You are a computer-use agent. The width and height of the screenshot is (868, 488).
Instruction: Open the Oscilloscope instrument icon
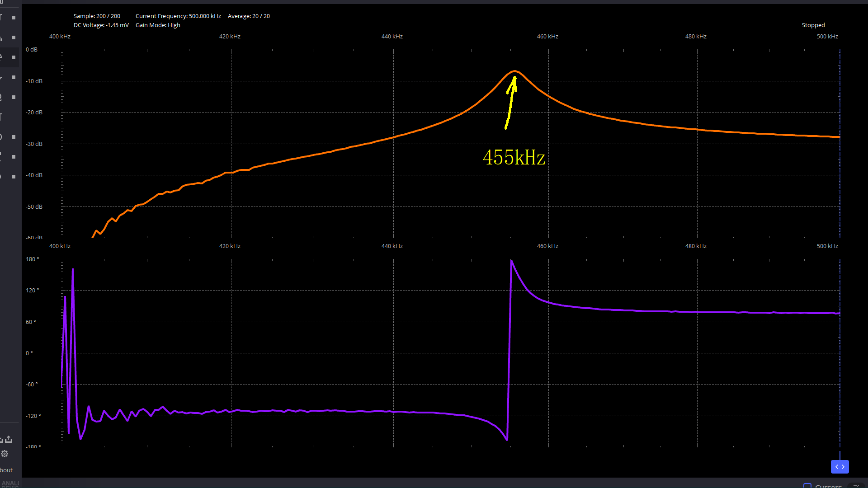pos(2,18)
